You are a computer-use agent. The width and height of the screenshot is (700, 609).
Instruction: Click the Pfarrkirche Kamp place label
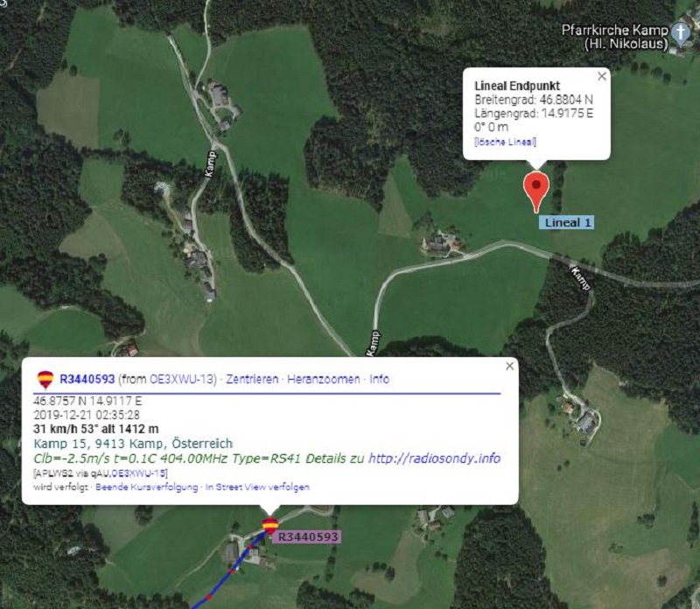(615, 37)
